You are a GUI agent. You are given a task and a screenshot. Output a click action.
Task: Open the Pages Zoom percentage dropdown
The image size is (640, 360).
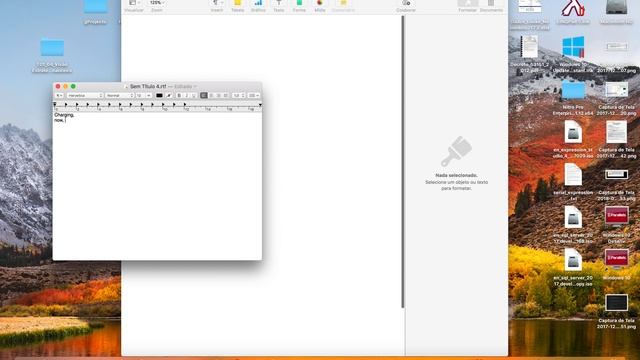157,3
